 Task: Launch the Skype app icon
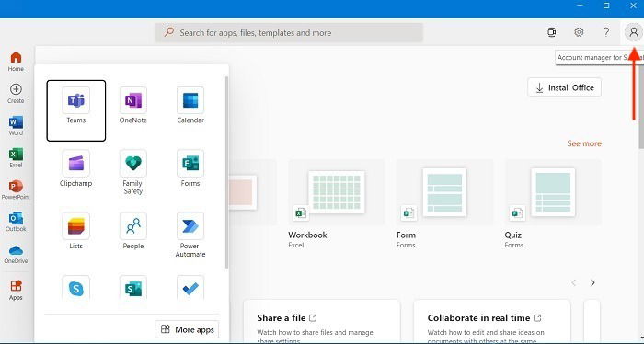point(76,288)
